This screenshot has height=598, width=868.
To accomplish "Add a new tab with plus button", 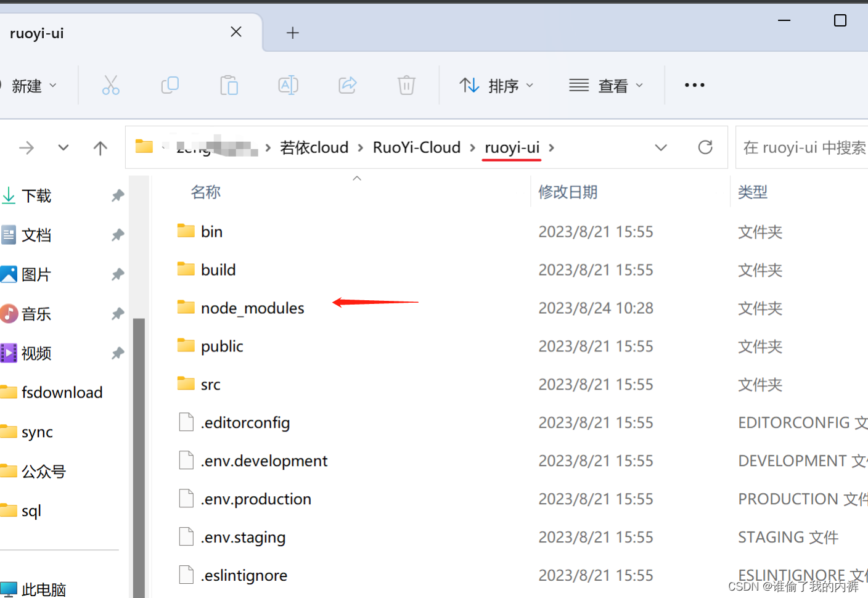I will (293, 33).
